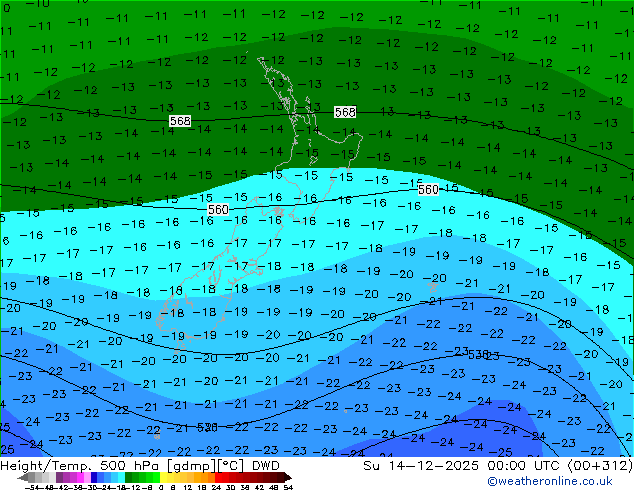Click the 560 contour label east of New Zealand
The height and width of the screenshot is (490, 634).
click(x=428, y=189)
